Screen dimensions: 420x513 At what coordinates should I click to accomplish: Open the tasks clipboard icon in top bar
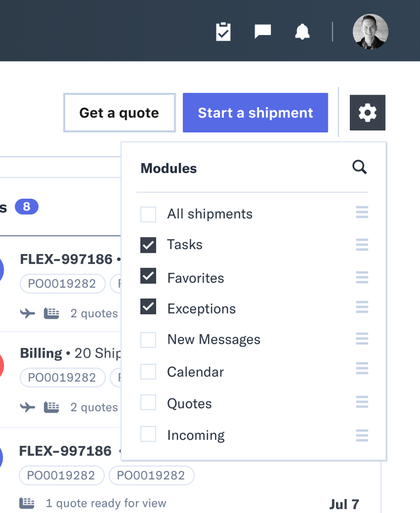pyautogui.click(x=224, y=31)
